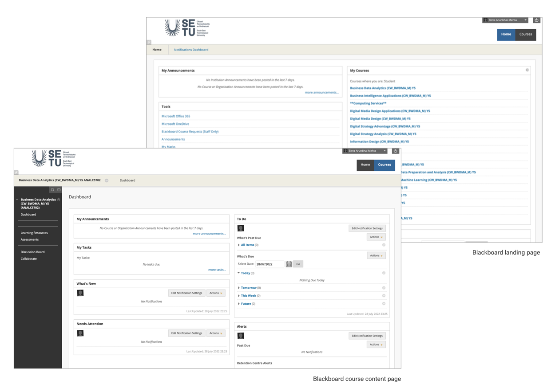Open the Announcements link under Tools
Screen dimensions: 555x392
coord(173,139)
